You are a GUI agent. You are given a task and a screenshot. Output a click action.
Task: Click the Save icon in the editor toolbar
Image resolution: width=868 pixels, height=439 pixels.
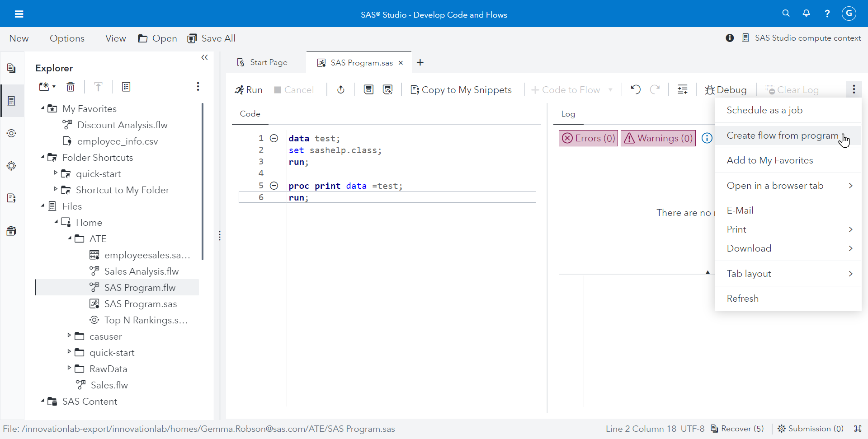[x=368, y=89]
